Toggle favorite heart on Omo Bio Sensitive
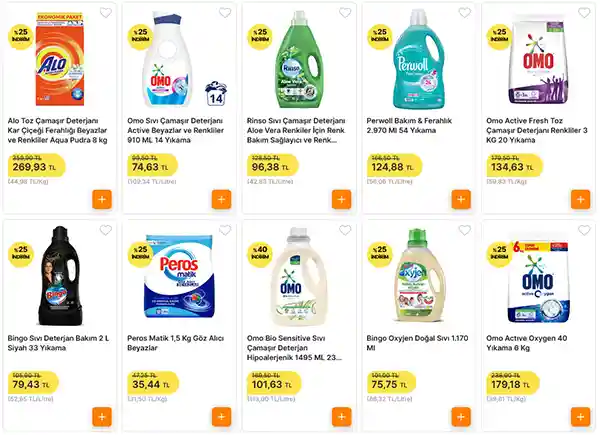 click(x=345, y=231)
